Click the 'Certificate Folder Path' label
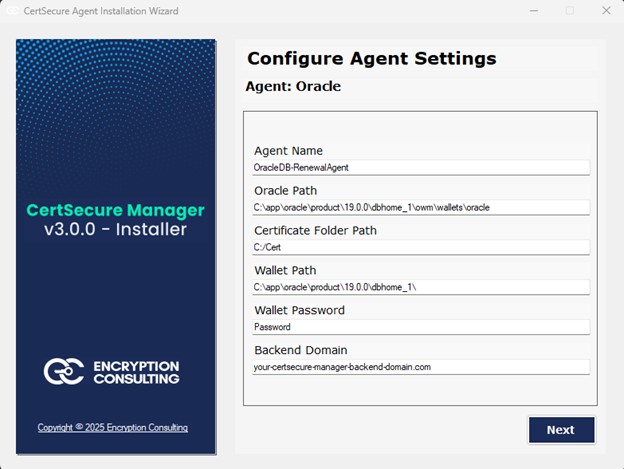The height and width of the screenshot is (469, 624). [316, 230]
